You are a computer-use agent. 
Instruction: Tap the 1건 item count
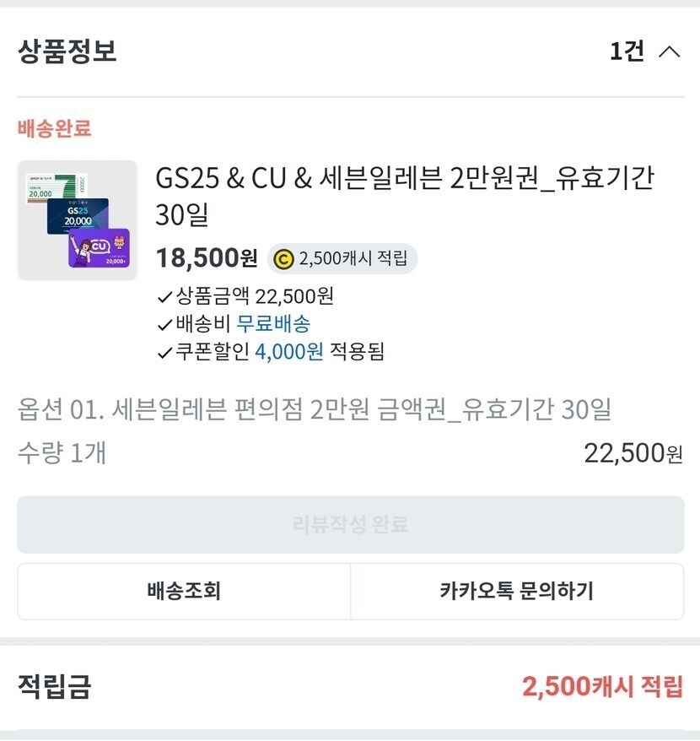pyautogui.click(x=627, y=51)
